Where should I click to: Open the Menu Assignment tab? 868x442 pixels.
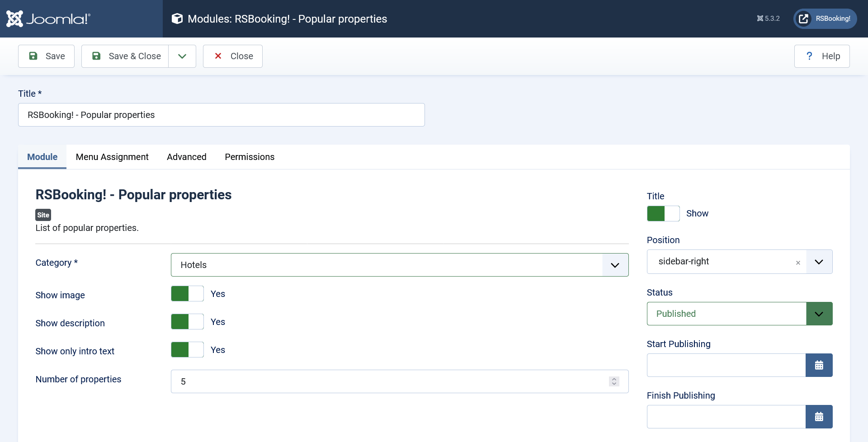(112, 157)
